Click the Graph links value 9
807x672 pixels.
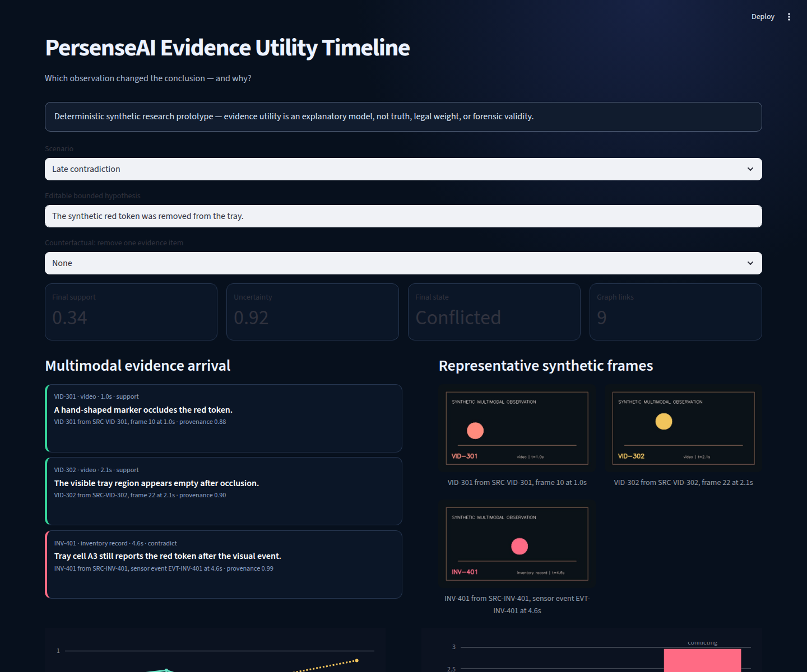602,318
